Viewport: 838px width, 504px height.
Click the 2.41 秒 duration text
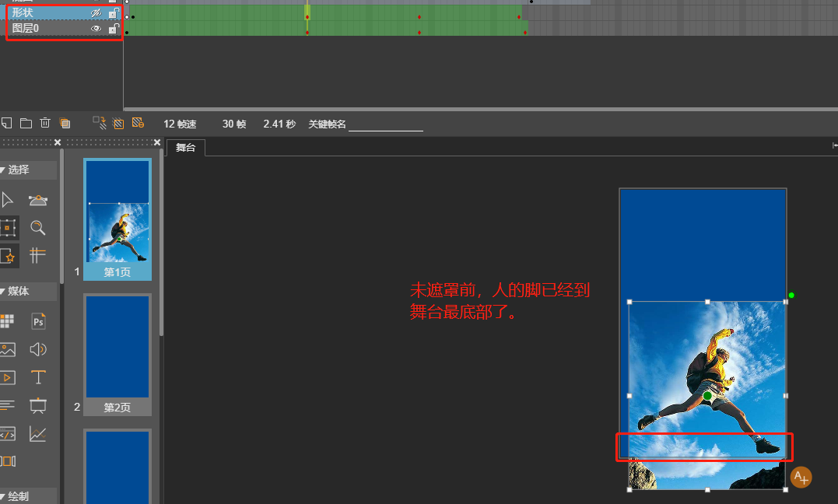(x=279, y=124)
